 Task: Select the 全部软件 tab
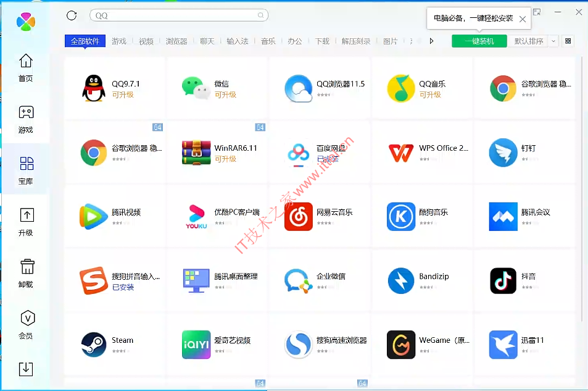click(x=85, y=41)
